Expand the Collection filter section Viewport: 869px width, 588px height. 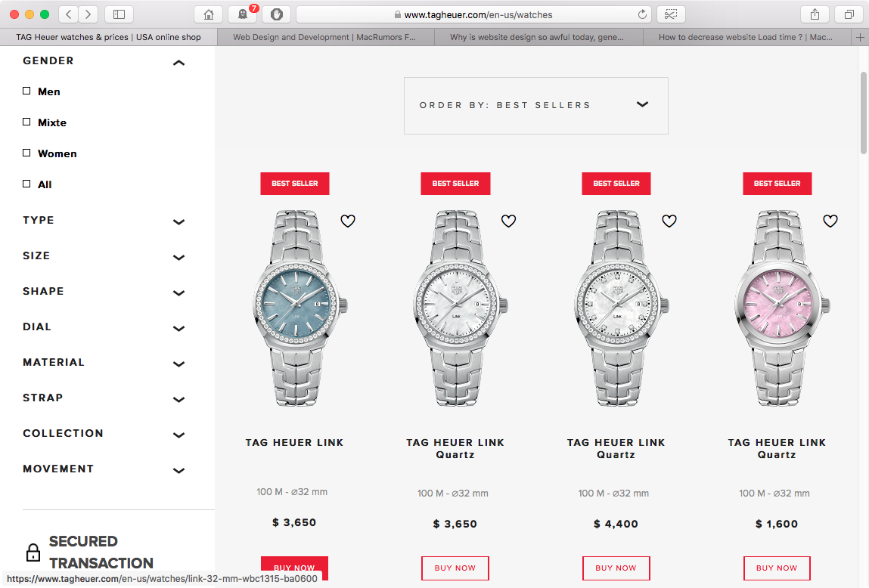point(104,434)
